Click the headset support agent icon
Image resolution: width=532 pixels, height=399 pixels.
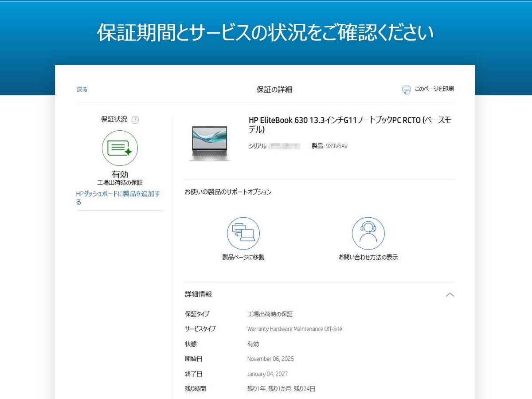(368, 233)
